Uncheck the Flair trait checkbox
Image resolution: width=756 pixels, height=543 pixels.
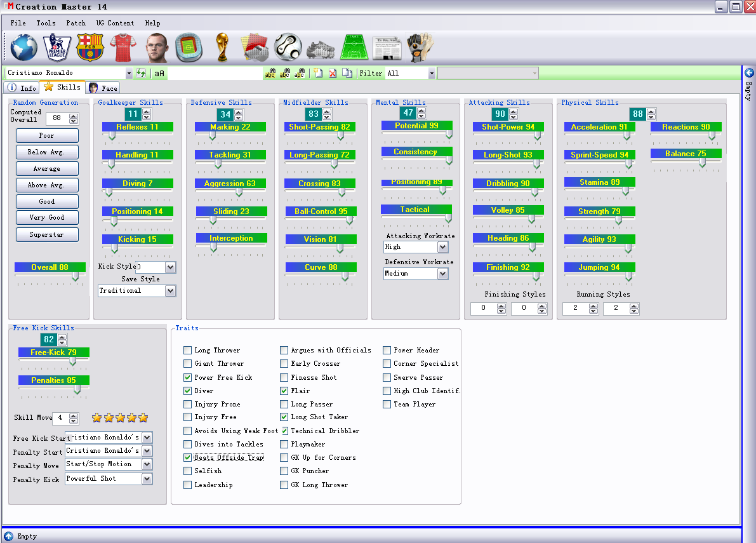[x=284, y=391]
